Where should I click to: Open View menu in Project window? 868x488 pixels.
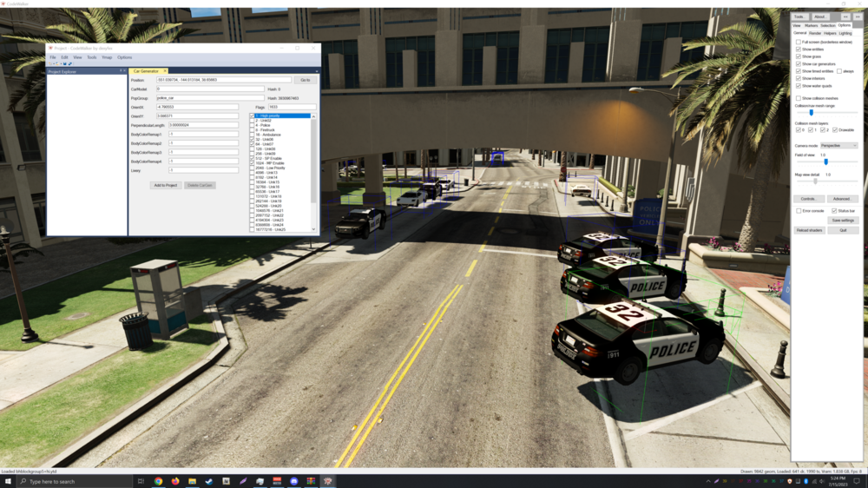[x=77, y=57]
